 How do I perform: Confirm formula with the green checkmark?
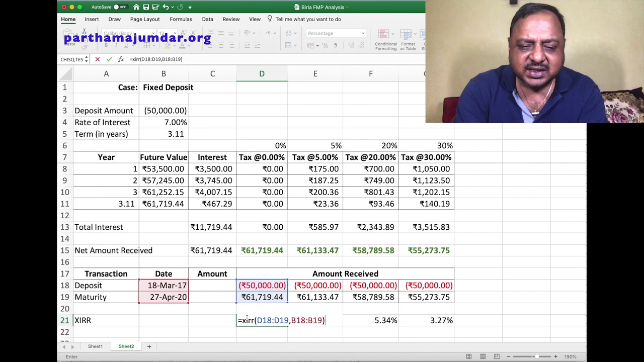(109, 59)
